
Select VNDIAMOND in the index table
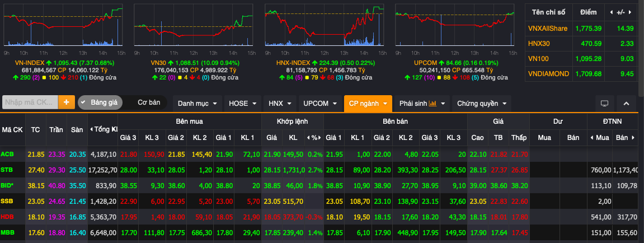pyautogui.click(x=549, y=73)
